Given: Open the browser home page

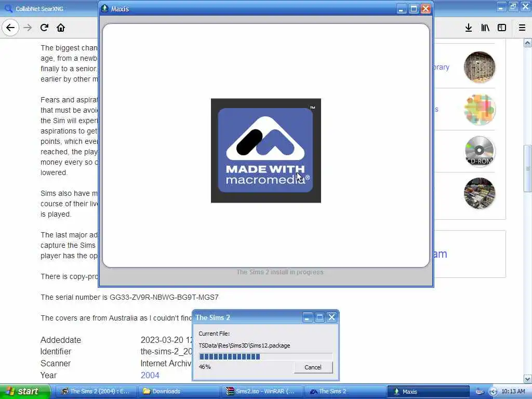Looking at the screenshot, I should [61, 28].
